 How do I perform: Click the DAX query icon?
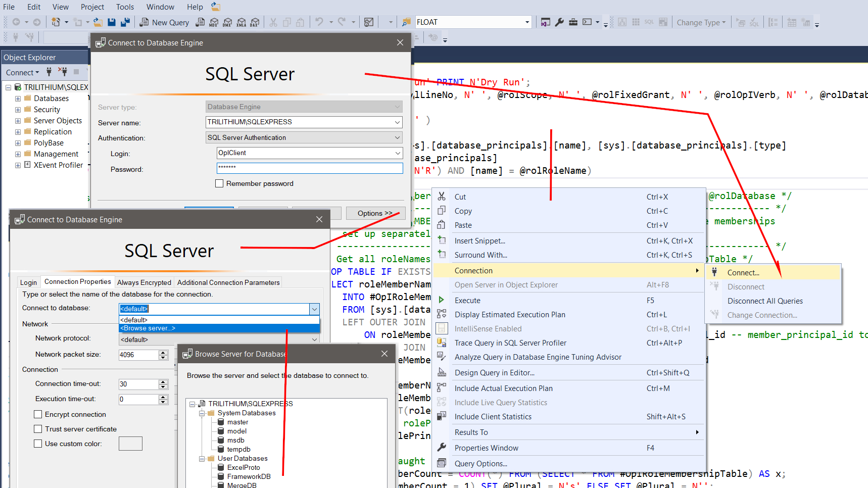(255, 22)
